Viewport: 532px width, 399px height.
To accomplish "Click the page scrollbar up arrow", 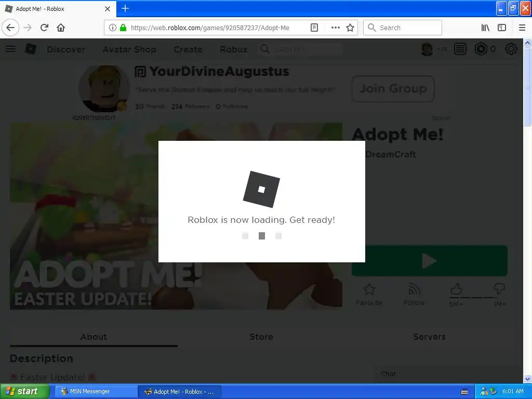I will pyautogui.click(x=527, y=43).
